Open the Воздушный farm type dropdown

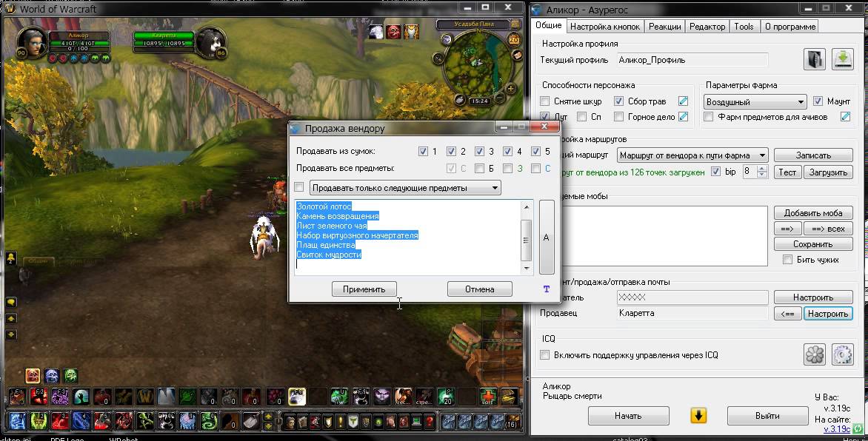click(755, 102)
